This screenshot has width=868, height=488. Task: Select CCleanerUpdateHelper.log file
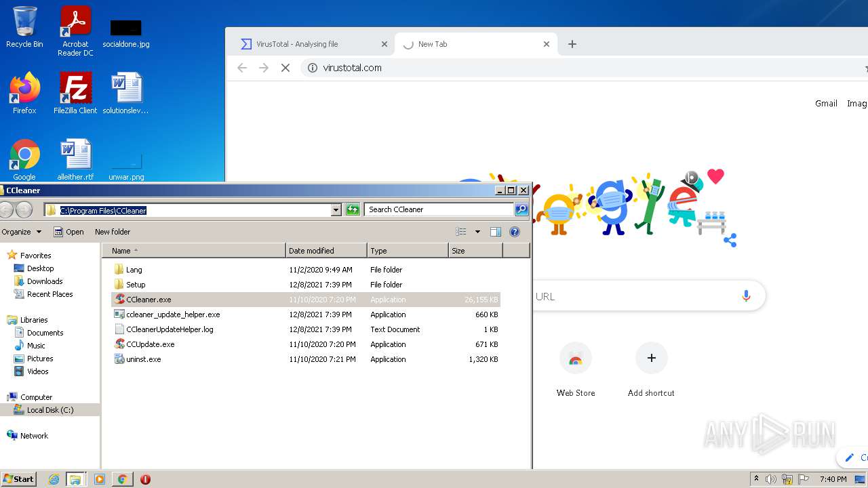pos(306,329)
